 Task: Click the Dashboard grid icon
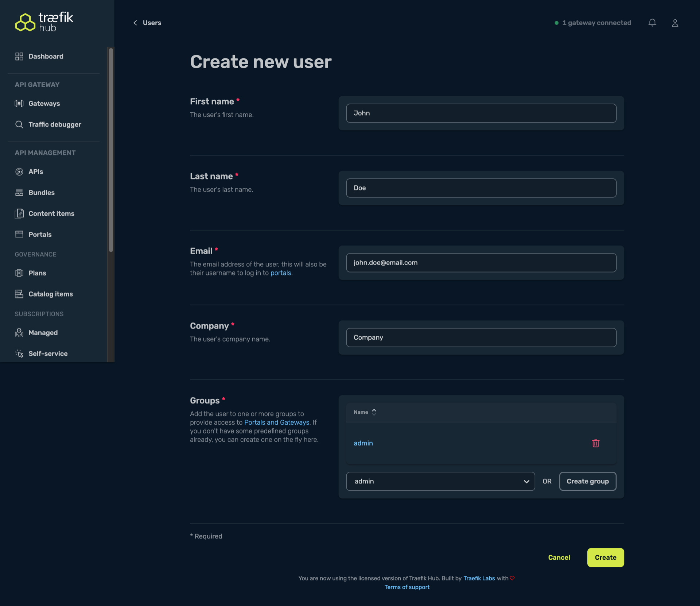click(x=19, y=56)
